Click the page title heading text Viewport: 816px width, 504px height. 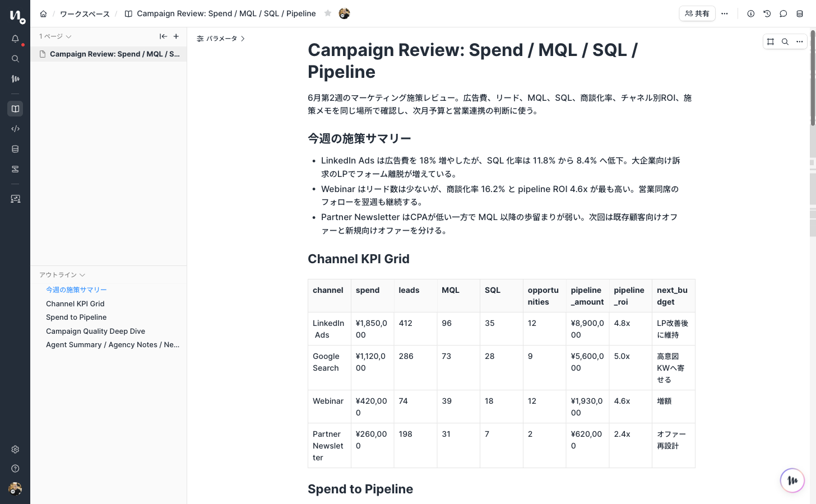[472, 60]
